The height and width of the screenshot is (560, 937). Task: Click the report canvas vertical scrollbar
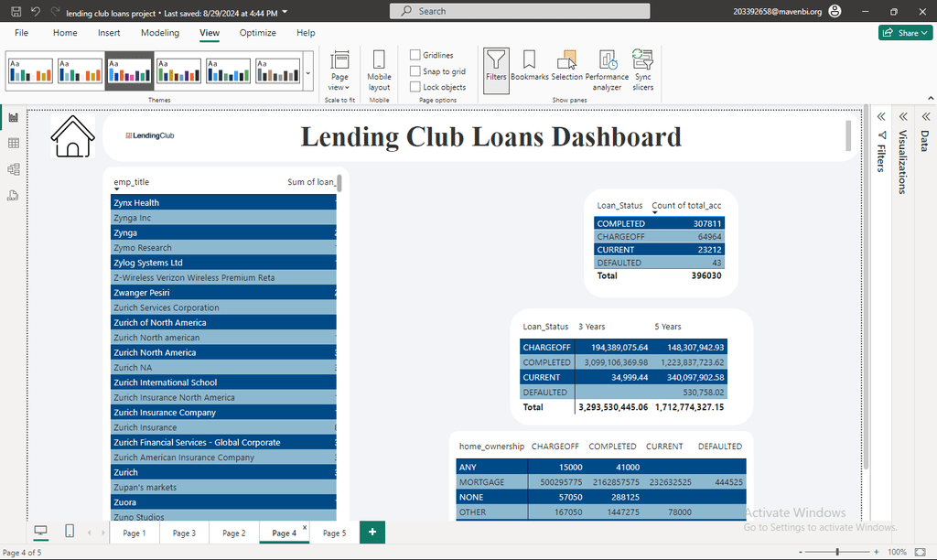866,287
